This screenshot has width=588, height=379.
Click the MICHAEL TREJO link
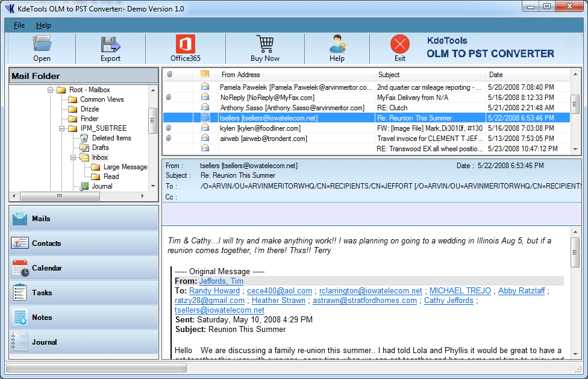pos(460,291)
